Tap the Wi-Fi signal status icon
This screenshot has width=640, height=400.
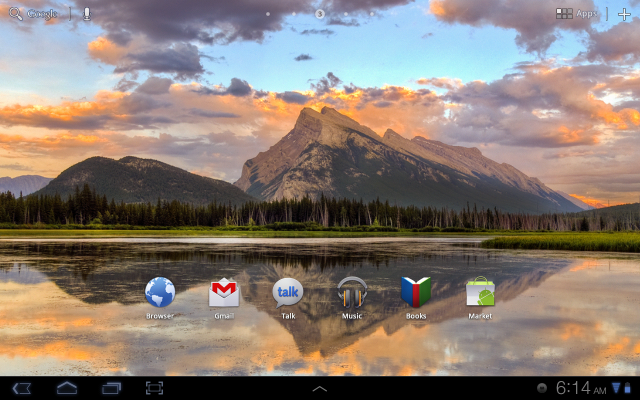point(617,388)
